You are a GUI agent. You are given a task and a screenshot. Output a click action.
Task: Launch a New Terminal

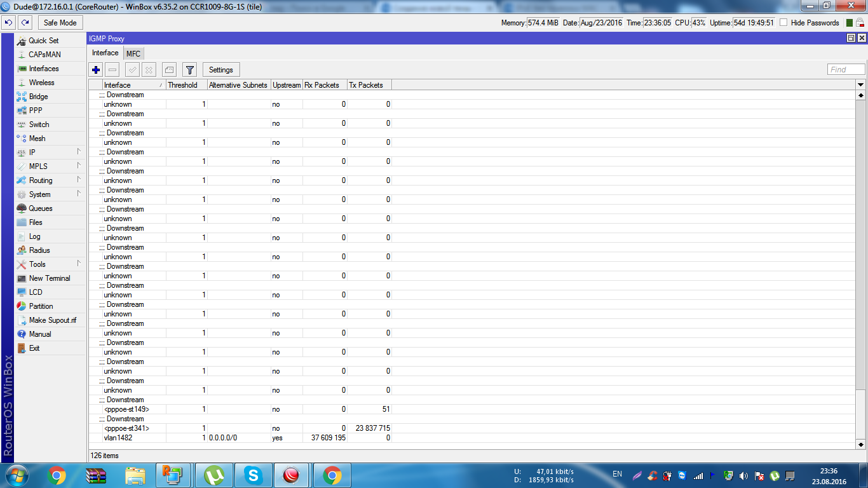[x=50, y=278]
